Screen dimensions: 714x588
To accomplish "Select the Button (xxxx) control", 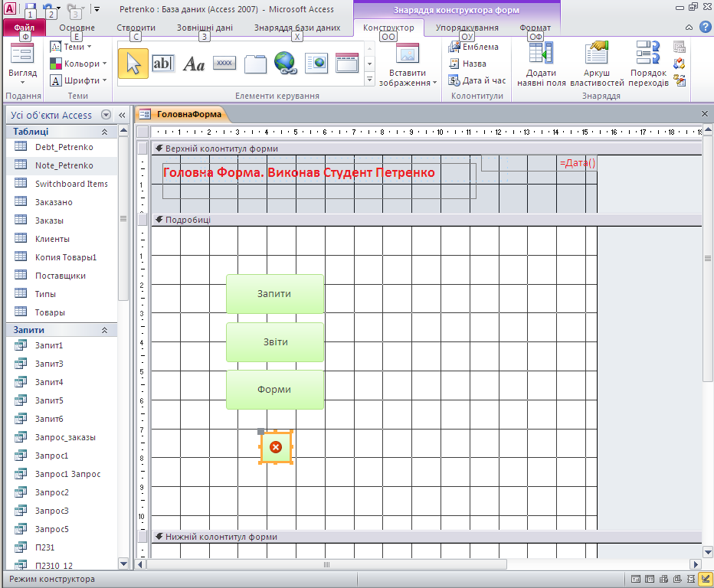I will (x=224, y=63).
